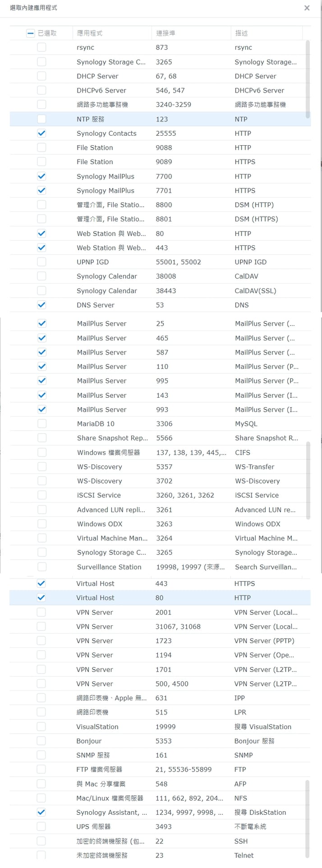Image resolution: width=322 pixels, height=868 pixels.
Task: Click the scrollbar beside the SSH row
Action: pos(308,819)
